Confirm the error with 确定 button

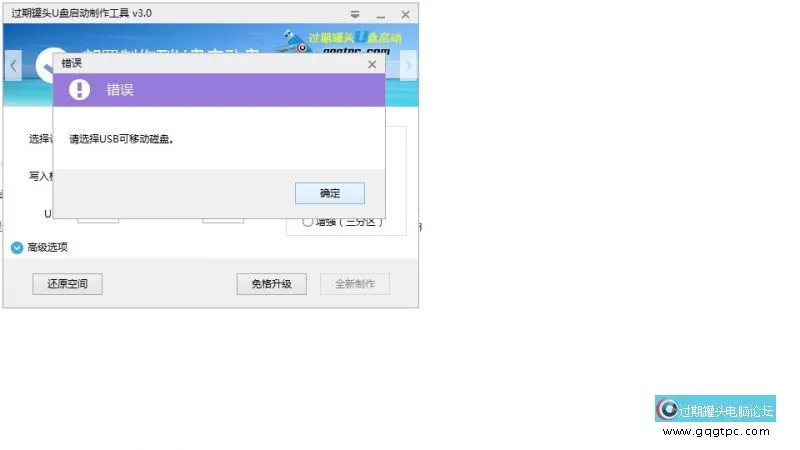click(330, 193)
